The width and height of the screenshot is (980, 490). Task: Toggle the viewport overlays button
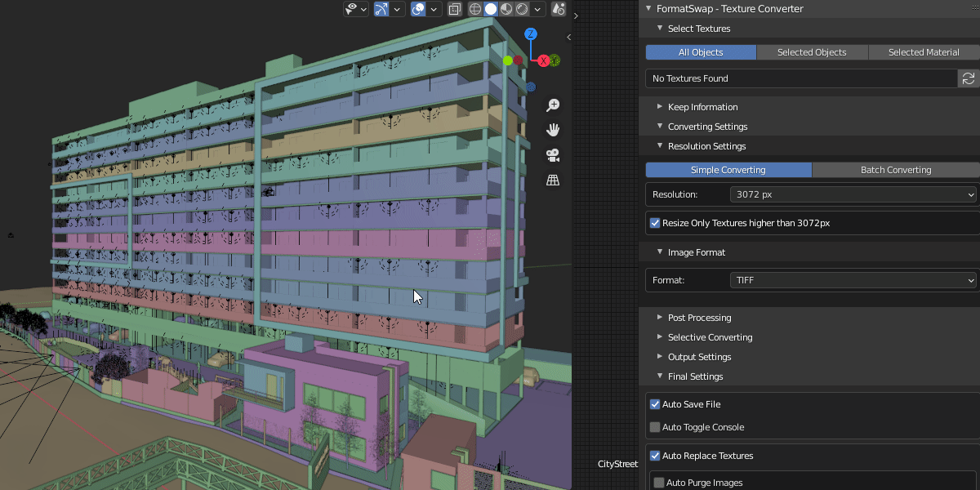click(x=418, y=9)
